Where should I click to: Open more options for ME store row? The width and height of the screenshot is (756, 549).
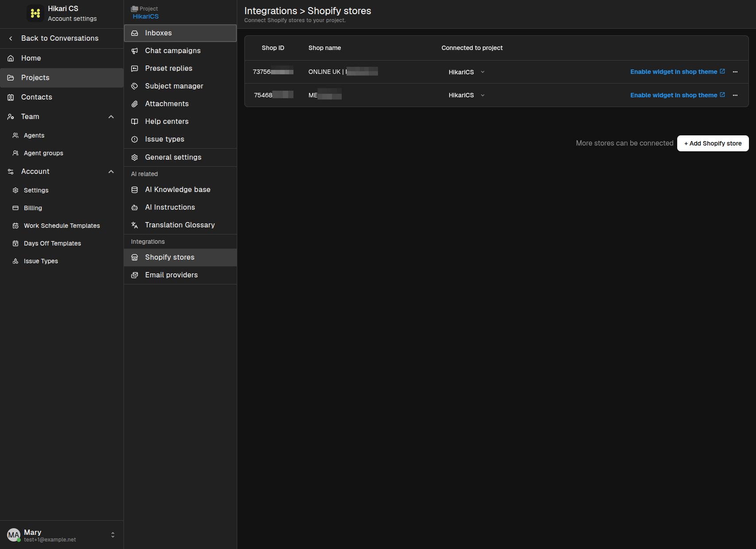click(735, 95)
